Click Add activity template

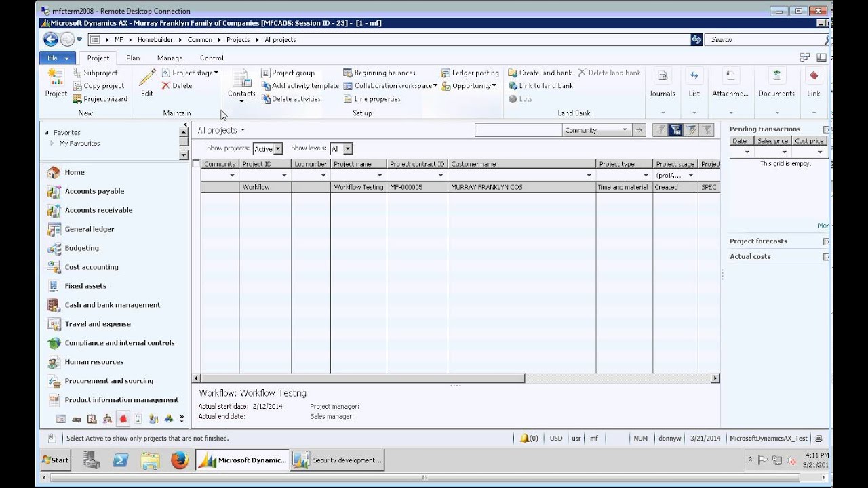click(x=300, y=85)
